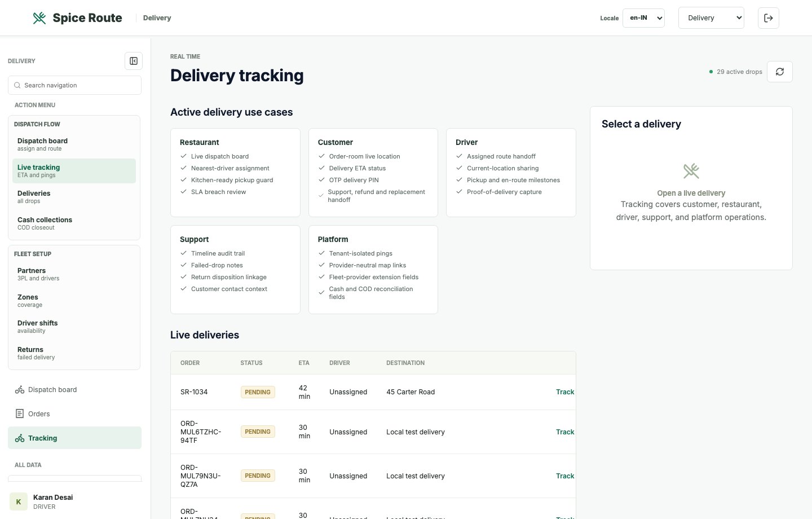Screen dimensions: 812x519
Task: Click the 42 min ETA for SR-1034
Action: (x=304, y=392)
